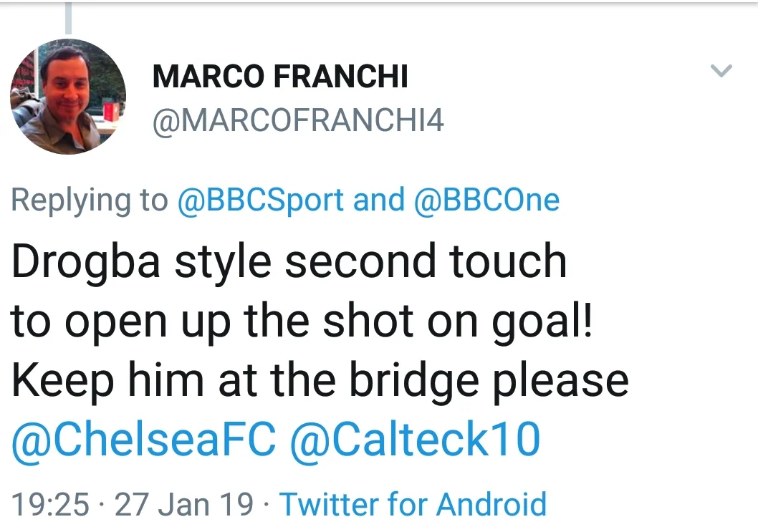Click the 'Replying to' label
This screenshot has width=758, height=532.
coord(89,200)
